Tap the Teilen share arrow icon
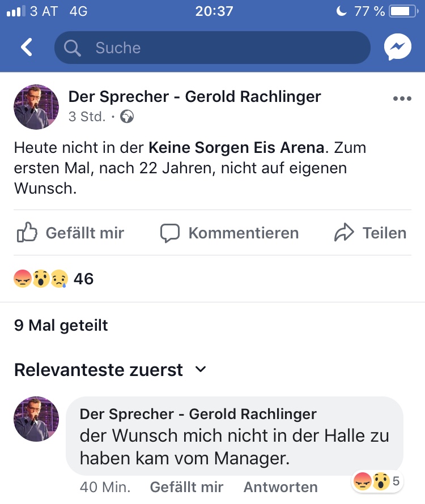 (343, 233)
